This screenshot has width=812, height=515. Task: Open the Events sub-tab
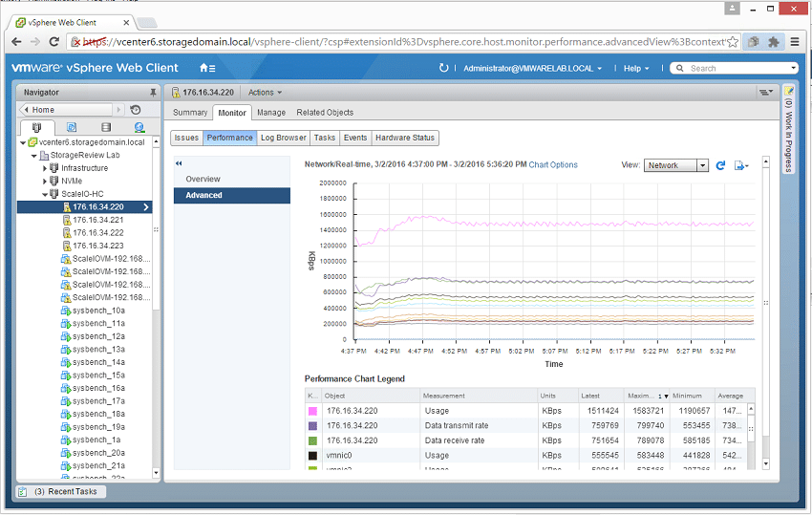pyautogui.click(x=355, y=138)
